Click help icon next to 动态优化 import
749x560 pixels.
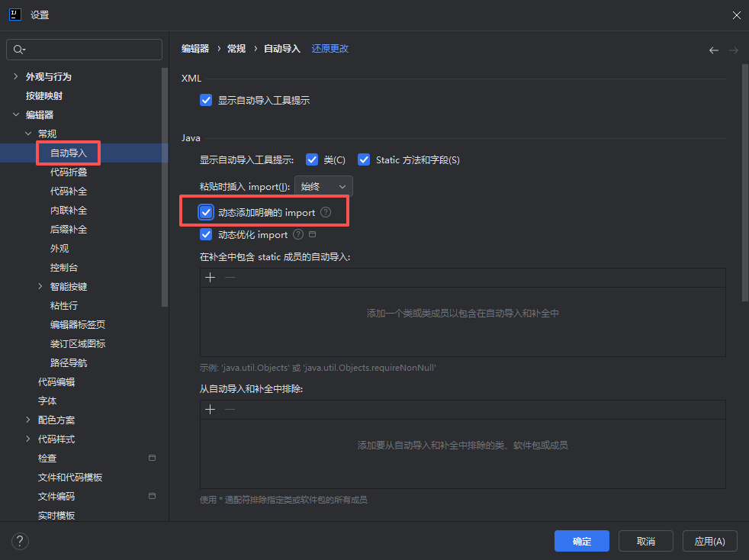pos(298,235)
